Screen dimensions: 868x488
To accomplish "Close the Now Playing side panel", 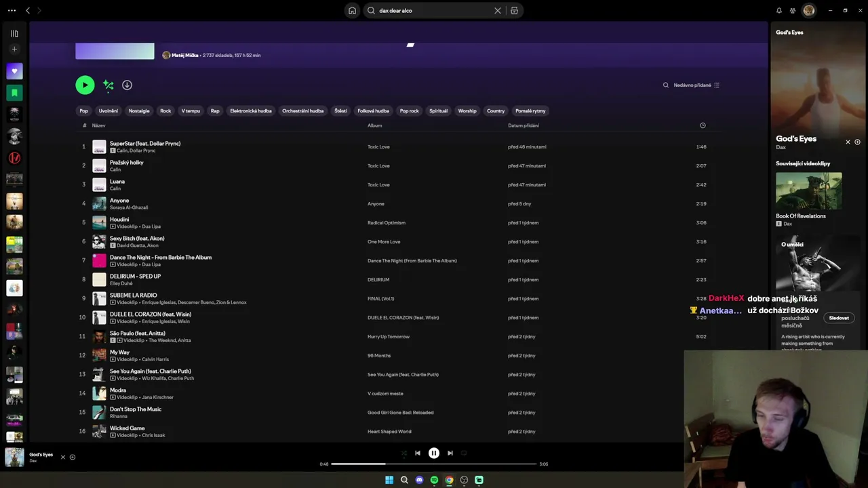I will point(848,142).
